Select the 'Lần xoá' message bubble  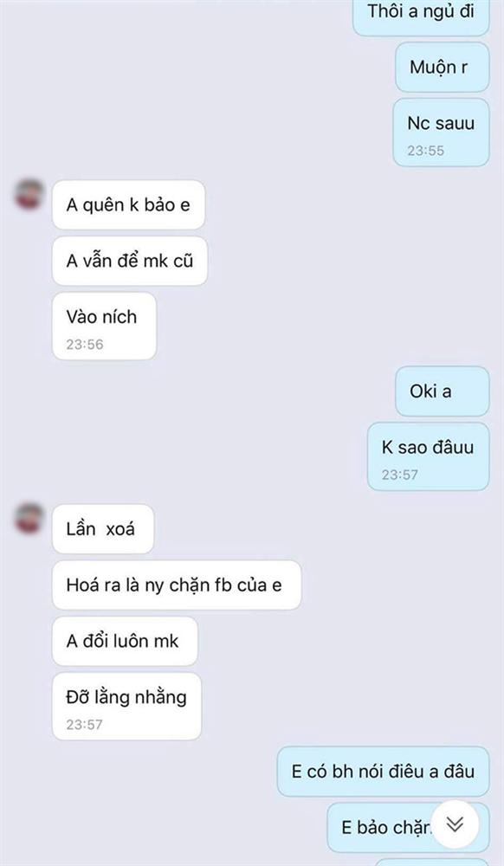103,528
